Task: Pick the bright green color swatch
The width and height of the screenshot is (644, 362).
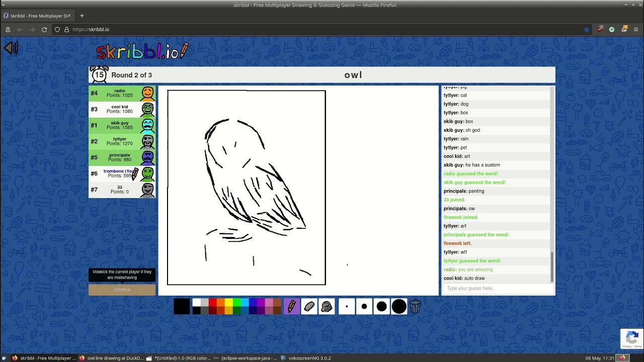Action: pyautogui.click(x=237, y=302)
